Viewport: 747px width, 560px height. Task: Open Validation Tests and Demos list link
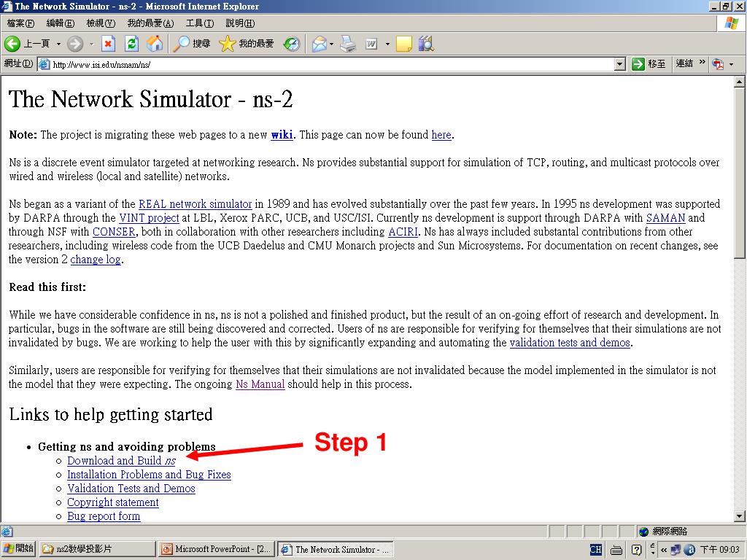[131, 489]
